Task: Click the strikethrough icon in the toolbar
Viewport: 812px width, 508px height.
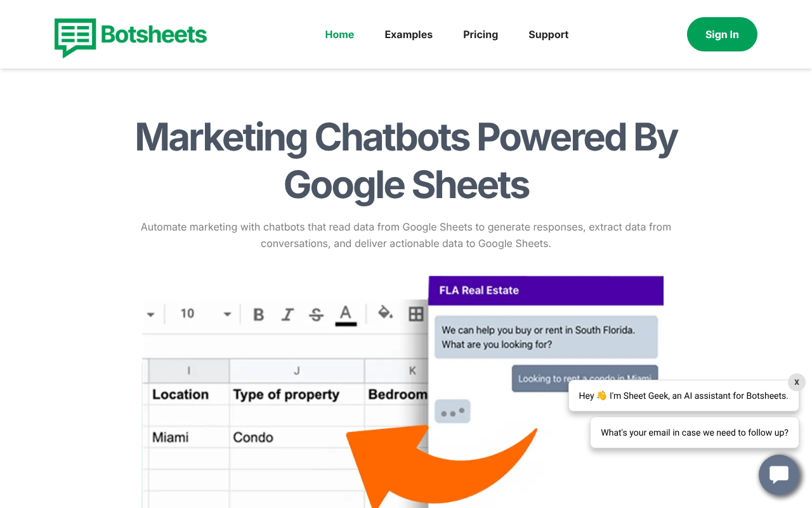Action: coord(316,314)
